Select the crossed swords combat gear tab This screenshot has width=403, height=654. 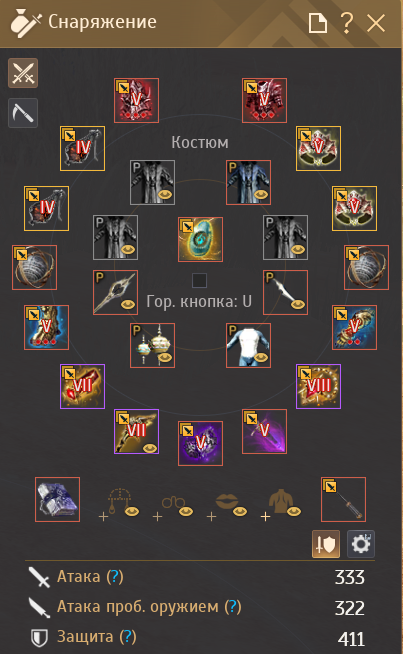pyautogui.click(x=23, y=73)
